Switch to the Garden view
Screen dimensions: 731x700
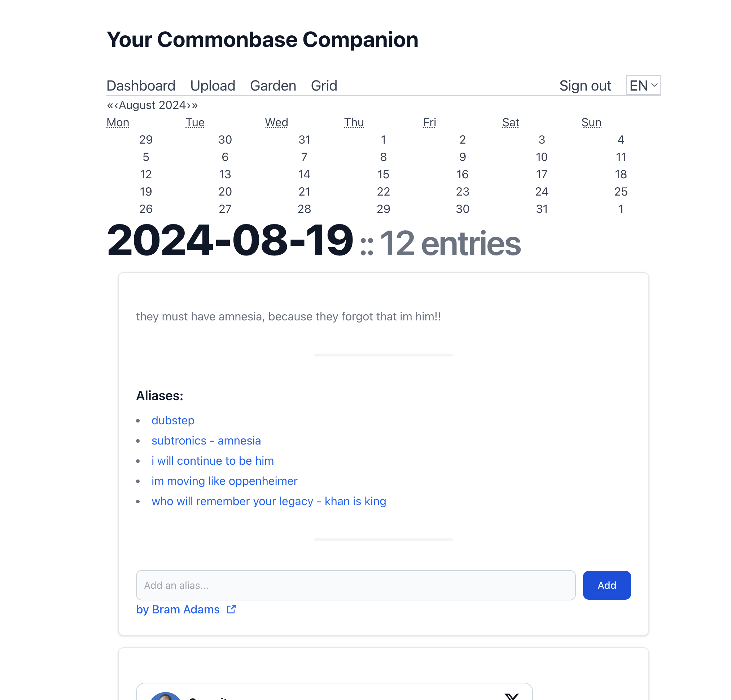(x=273, y=86)
